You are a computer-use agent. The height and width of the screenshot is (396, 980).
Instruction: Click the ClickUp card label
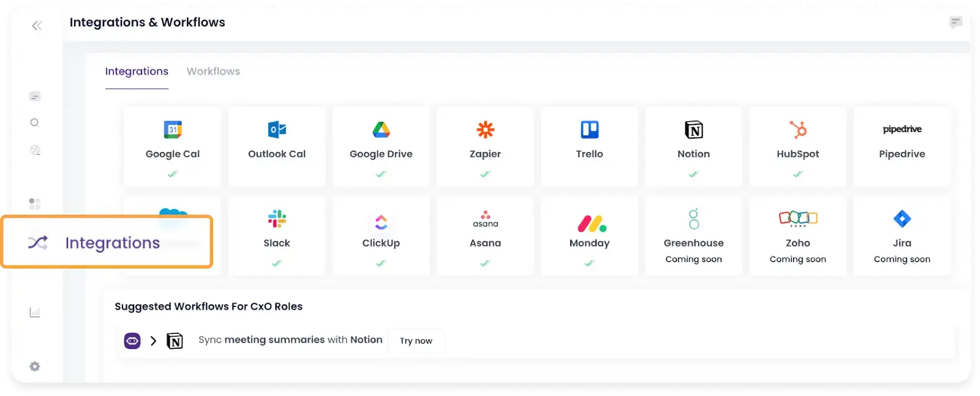point(381,243)
